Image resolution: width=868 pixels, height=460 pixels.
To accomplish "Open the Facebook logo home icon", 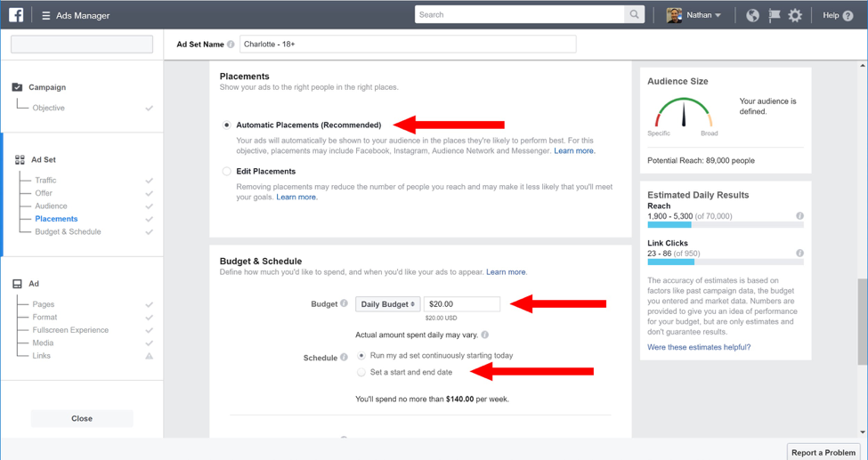I will 16,15.
